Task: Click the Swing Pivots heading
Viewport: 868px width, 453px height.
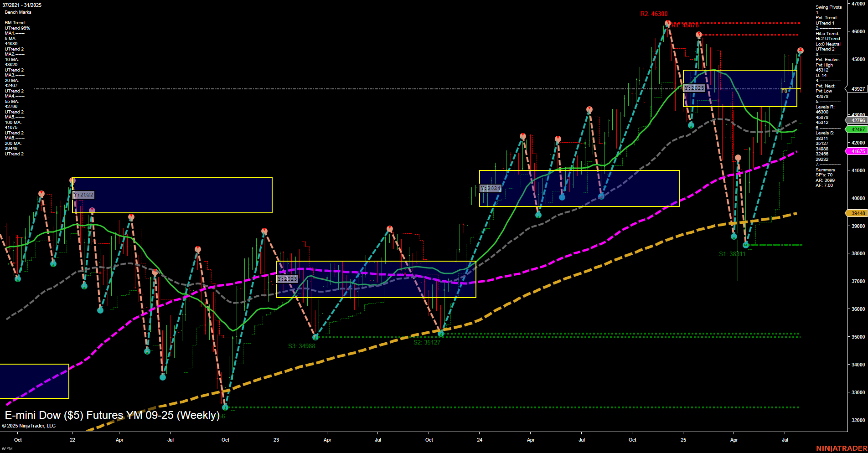Action: coord(829,7)
